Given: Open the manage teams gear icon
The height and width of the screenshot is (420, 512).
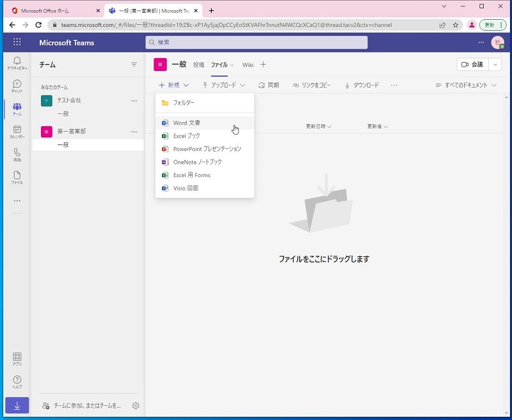Looking at the screenshot, I should [x=136, y=405].
